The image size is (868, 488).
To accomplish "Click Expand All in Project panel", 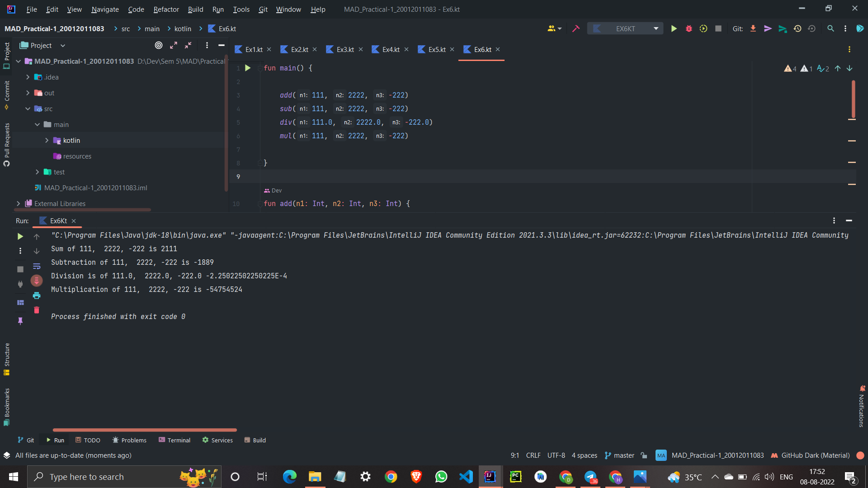I will click(x=174, y=45).
